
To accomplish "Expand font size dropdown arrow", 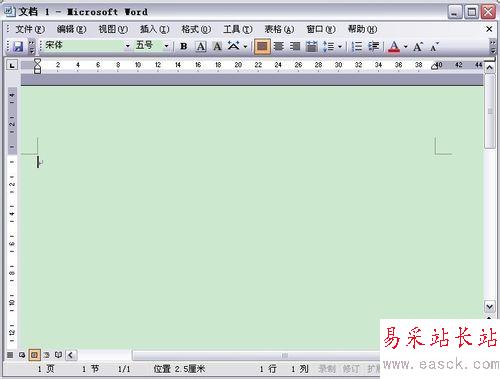I will pos(166,46).
